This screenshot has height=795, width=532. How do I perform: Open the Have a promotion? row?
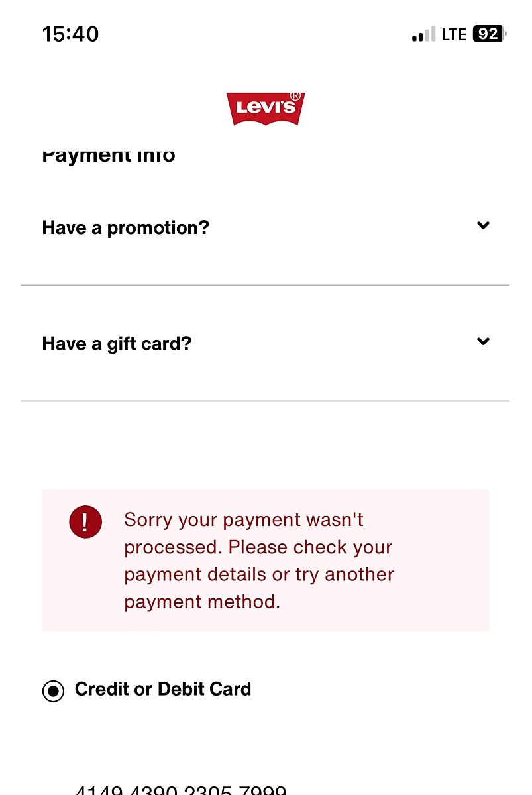tap(126, 228)
